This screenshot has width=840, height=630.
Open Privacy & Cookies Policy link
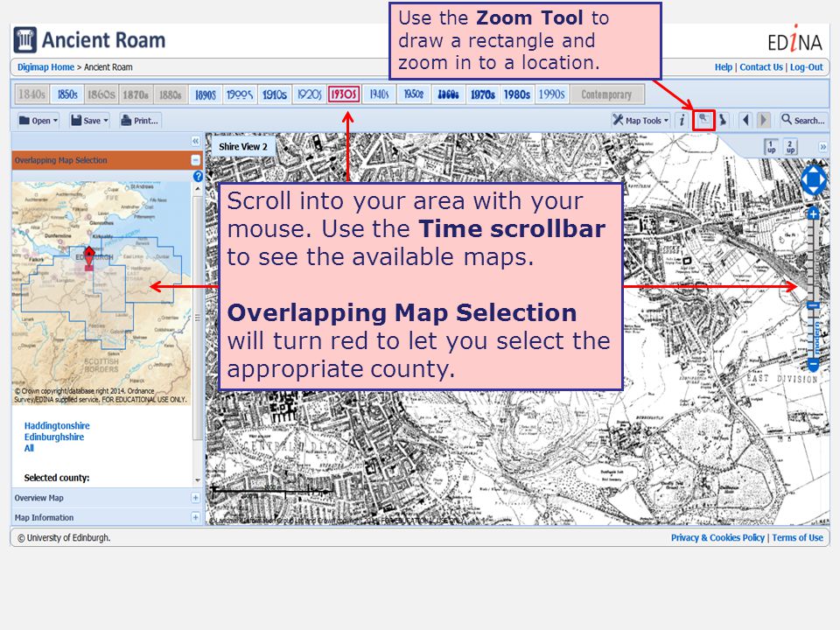click(x=717, y=537)
